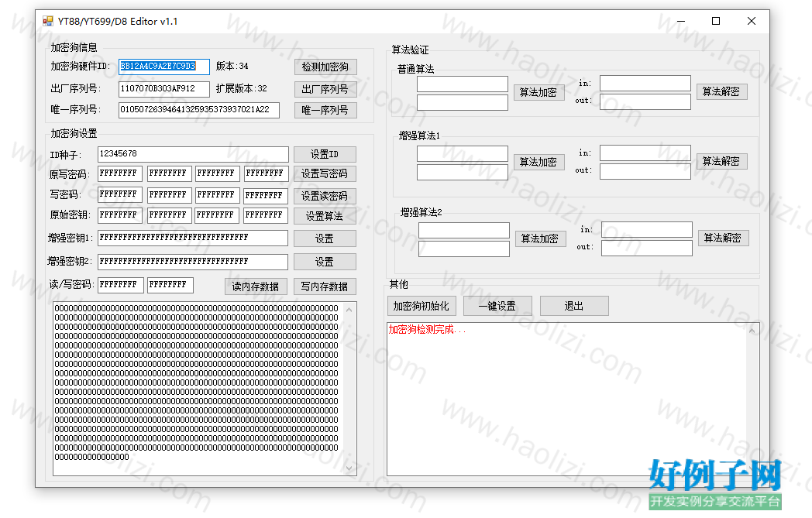Click memory data scrollbar up arrow
The image size is (812, 518).
349,310
